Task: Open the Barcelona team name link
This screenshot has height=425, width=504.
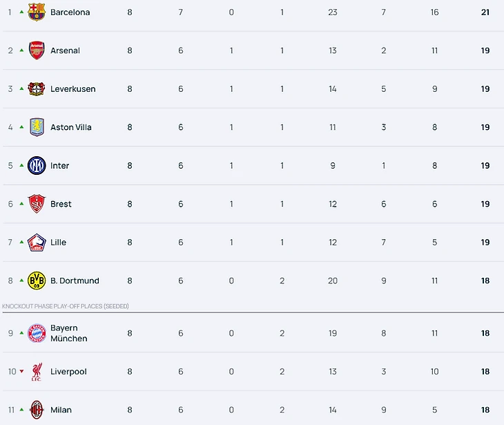Action: [x=70, y=12]
